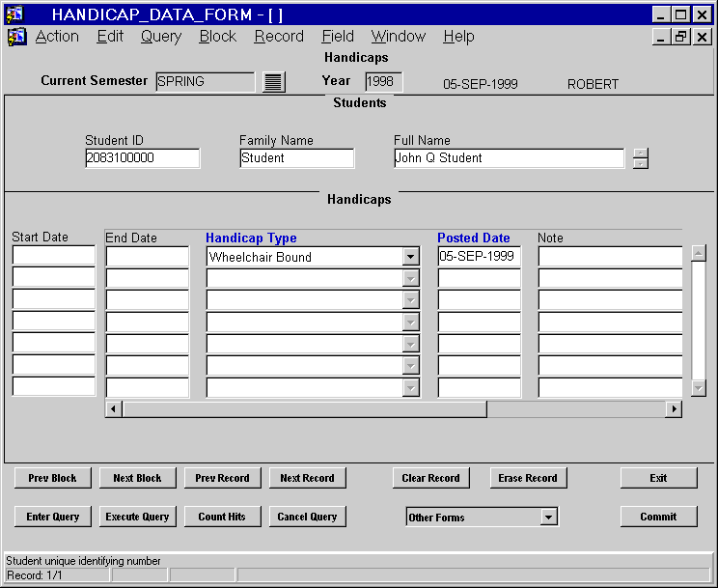
Task: Click the first row Start Date field
Action: click(54, 255)
